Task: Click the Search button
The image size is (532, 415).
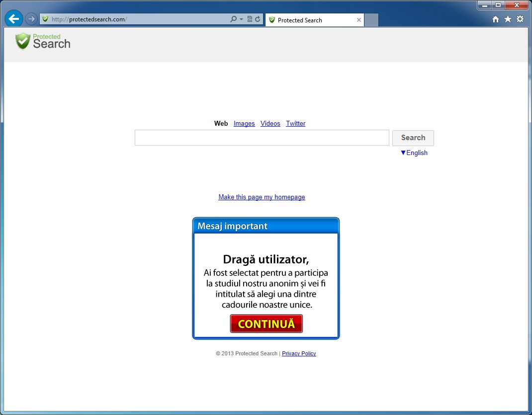Action: click(x=413, y=138)
